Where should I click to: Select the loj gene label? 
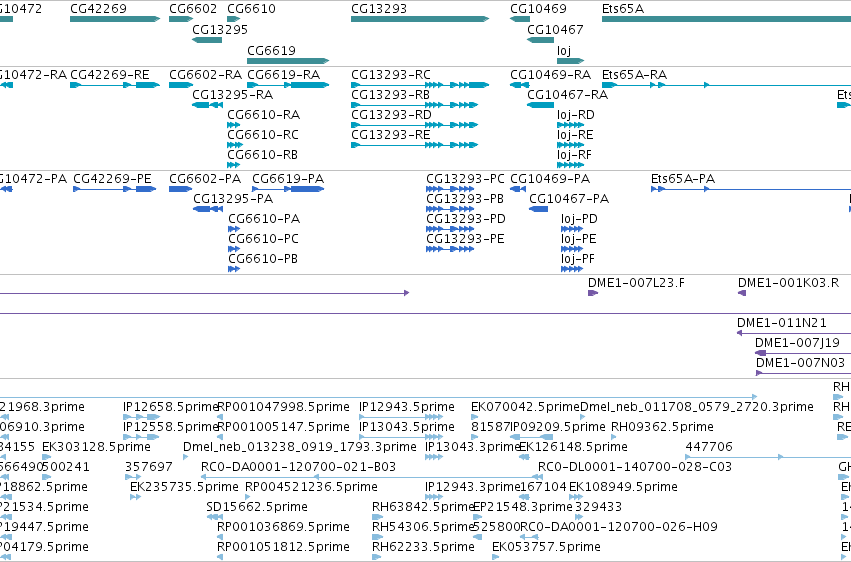point(564,50)
